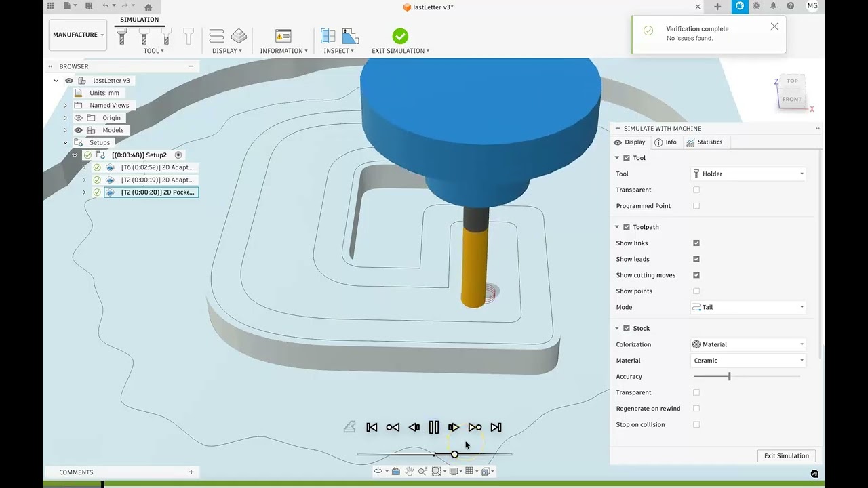Click the Home icon in top bar

point(148,7)
